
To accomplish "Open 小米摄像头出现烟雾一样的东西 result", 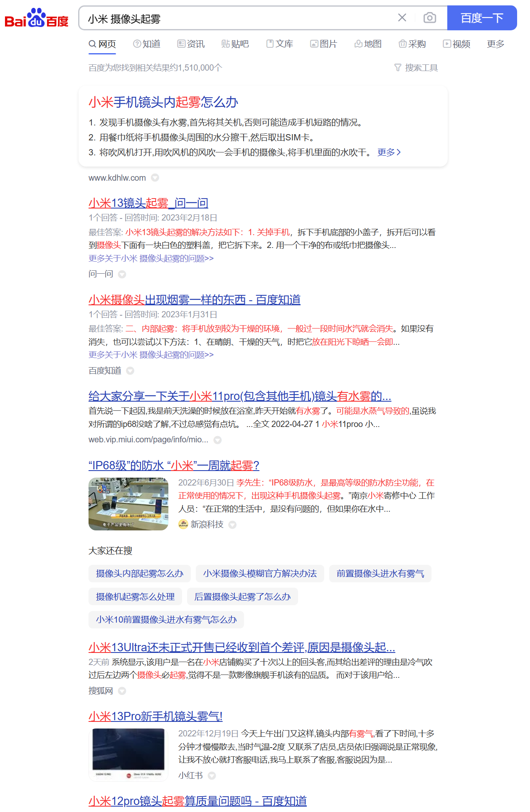I will [x=195, y=300].
